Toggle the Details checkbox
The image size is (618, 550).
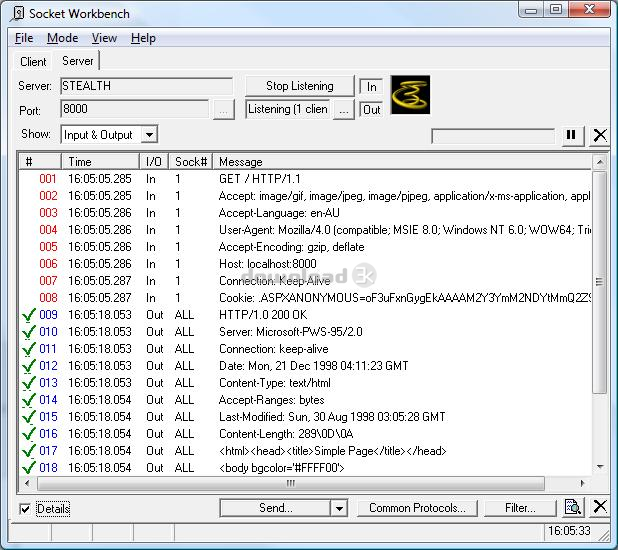coord(24,509)
